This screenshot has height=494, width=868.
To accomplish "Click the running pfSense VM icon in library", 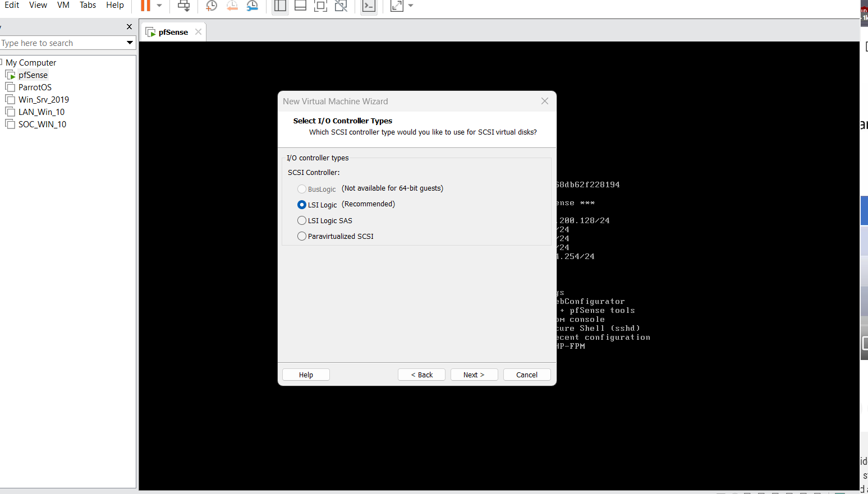I will click(10, 75).
